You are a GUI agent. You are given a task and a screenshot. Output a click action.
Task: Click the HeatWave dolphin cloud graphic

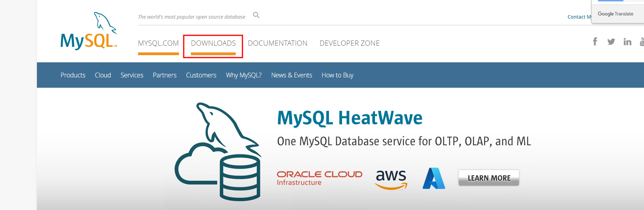(218, 152)
